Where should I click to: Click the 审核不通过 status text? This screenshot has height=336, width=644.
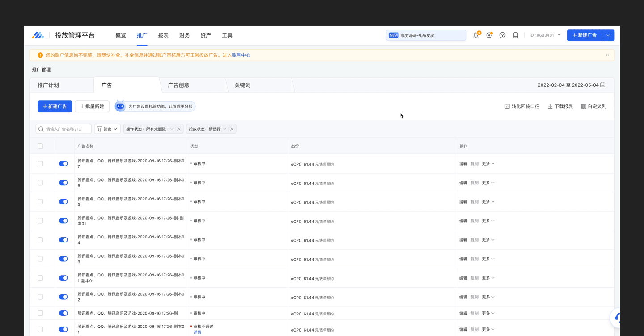[x=203, y=327]
